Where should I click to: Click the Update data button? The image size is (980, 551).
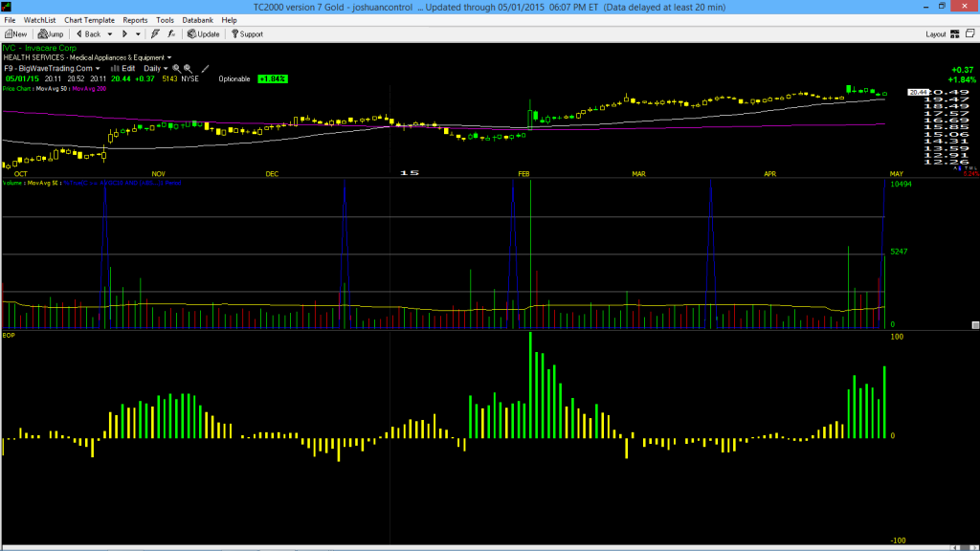tap(204, 34)
